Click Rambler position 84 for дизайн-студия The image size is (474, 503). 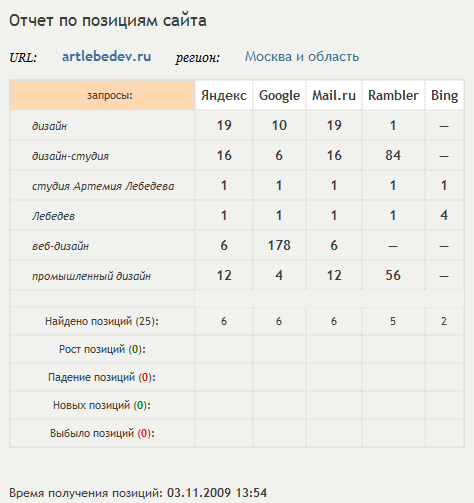coord(393,155)
